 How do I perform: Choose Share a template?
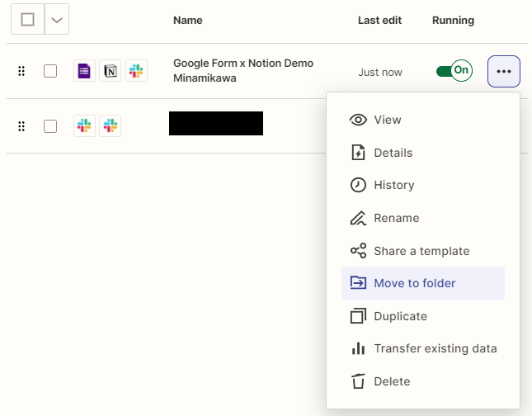click(423, 251)
